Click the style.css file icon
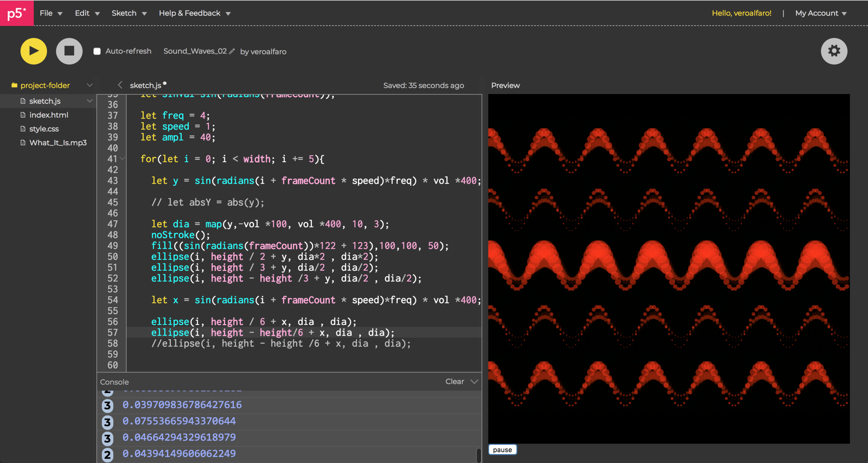Viewport: 868px width, 463px height. (x=23, y=129)
